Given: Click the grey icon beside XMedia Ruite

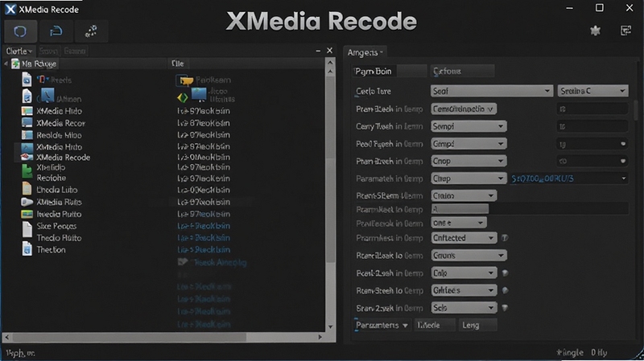Looking at the screenshot, I should coord(27,202).
